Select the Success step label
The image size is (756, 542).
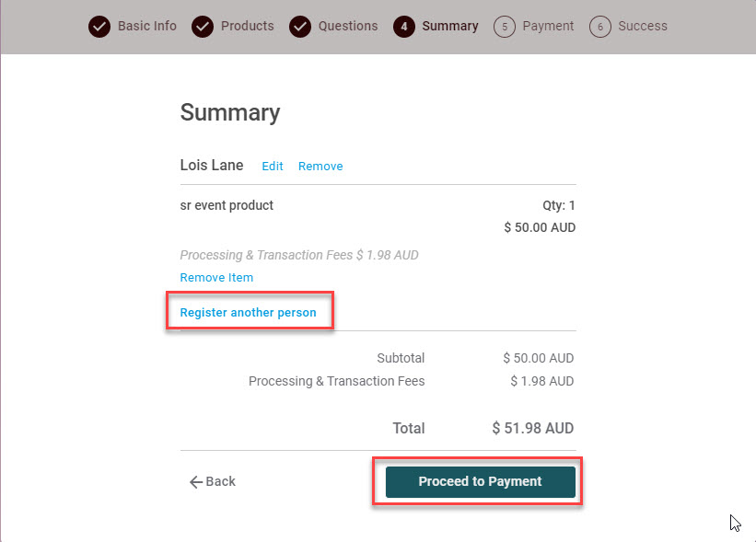(643, 26)
